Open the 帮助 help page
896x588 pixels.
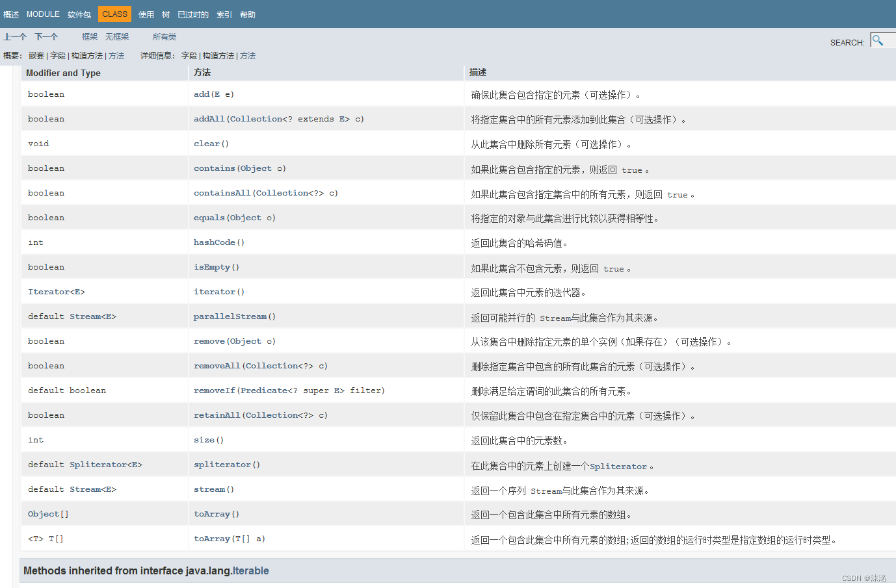click(247, 14)
